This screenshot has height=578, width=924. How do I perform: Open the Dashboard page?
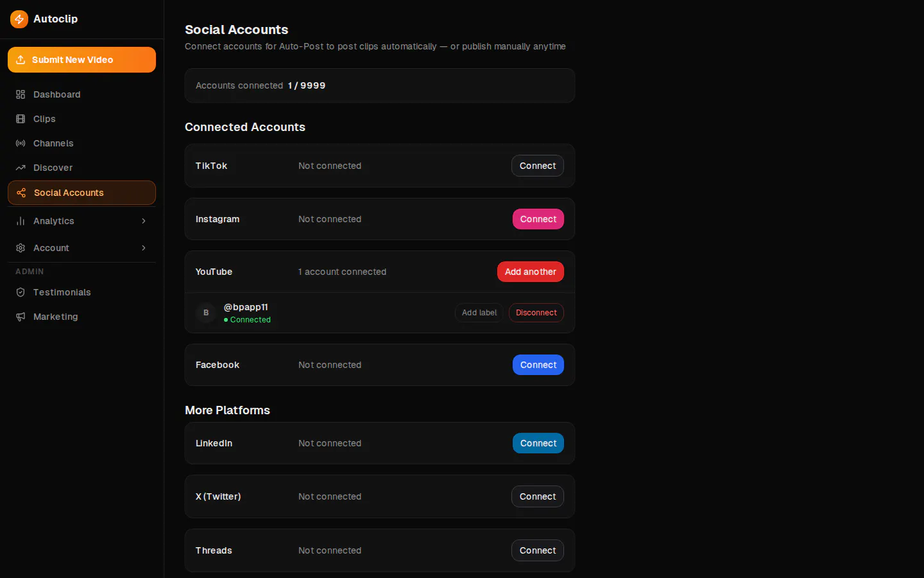click(x=81, y=94)
